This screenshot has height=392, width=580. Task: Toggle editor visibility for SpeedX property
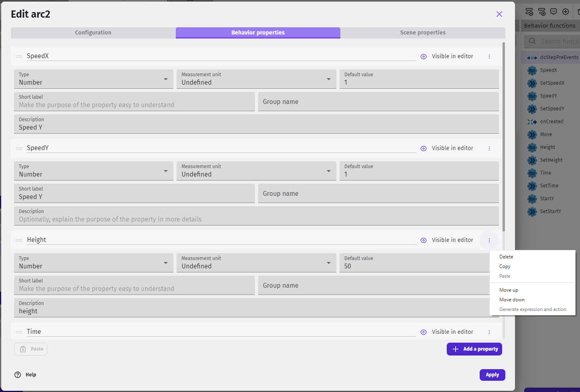point(423,57)
